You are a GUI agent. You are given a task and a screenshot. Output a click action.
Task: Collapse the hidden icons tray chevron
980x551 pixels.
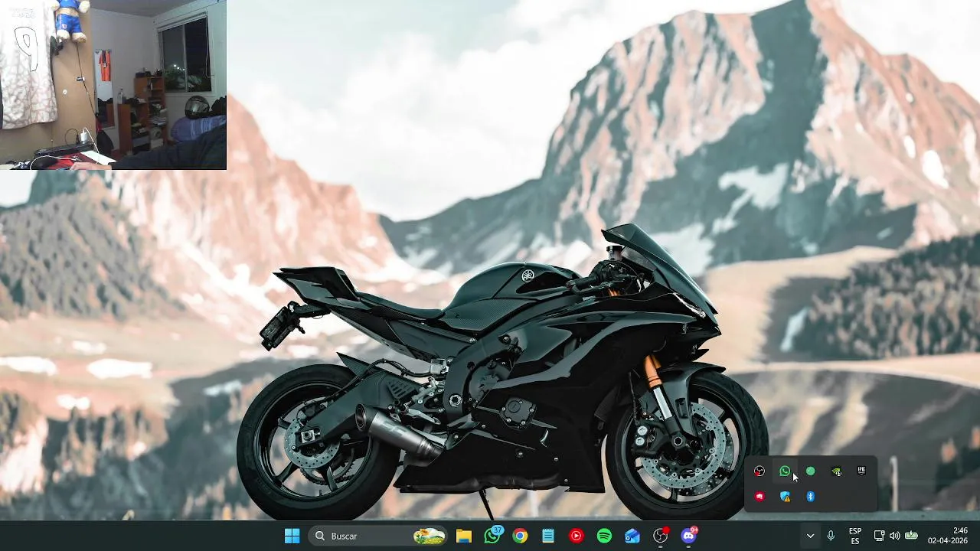tap(810, 536)
